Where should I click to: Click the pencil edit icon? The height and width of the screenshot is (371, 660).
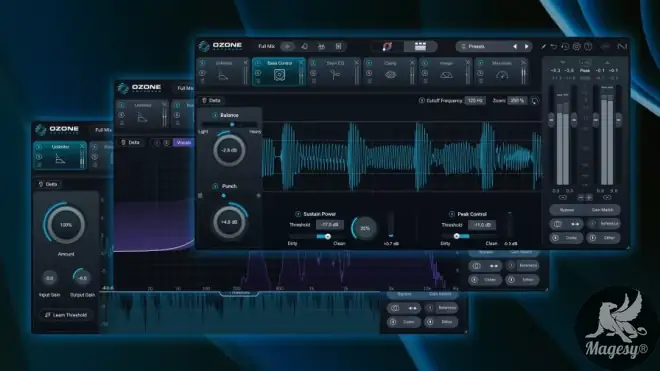pyautogui.click(x=543, y=47)
